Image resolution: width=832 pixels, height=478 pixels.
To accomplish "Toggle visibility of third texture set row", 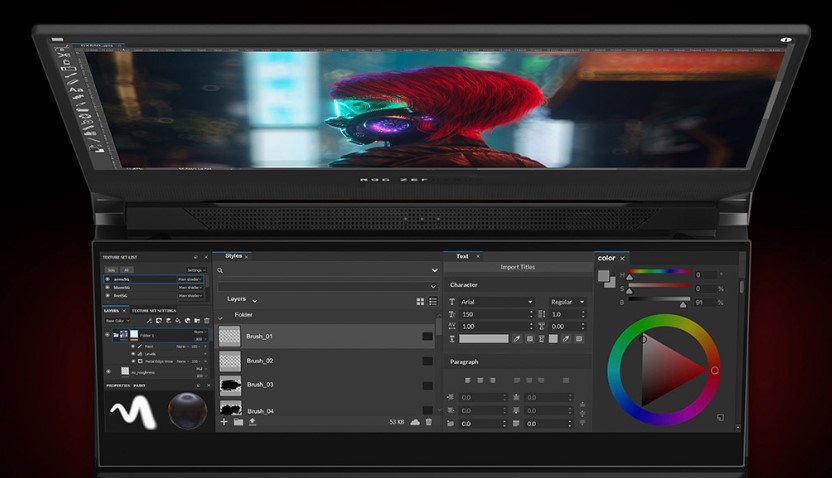I will click(x=108, y=296).
